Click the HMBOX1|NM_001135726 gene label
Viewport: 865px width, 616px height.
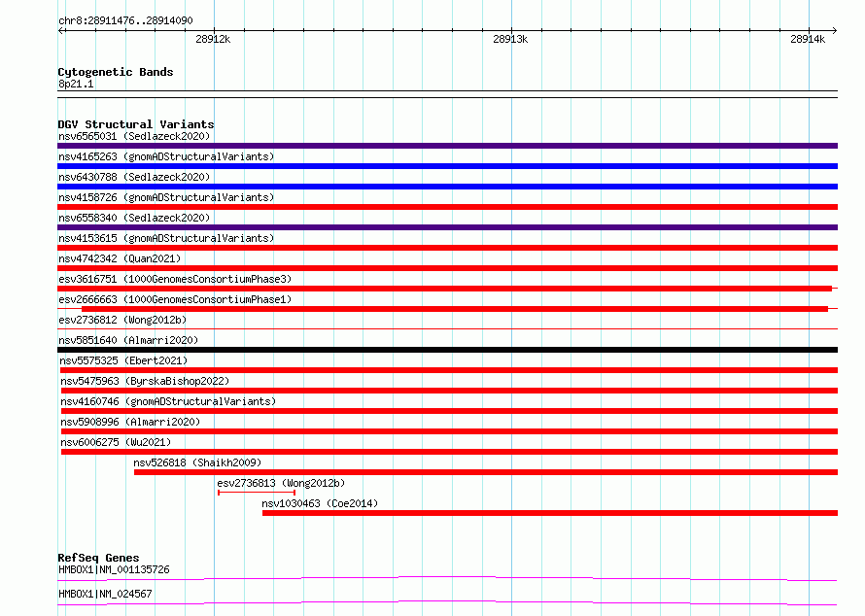(x=114, y=569)
